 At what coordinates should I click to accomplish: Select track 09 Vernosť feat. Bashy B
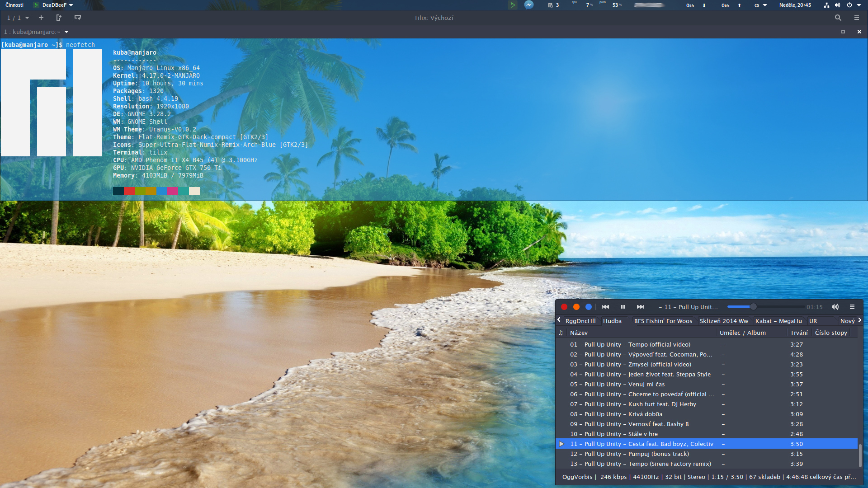pos(707,424)
